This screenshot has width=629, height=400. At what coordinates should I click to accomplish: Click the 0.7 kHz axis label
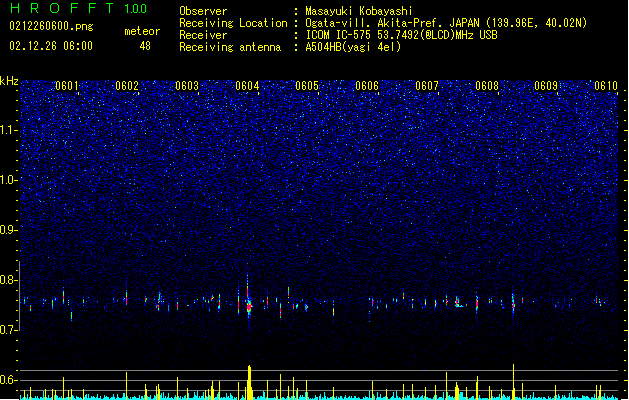click(x=8, y=330)
